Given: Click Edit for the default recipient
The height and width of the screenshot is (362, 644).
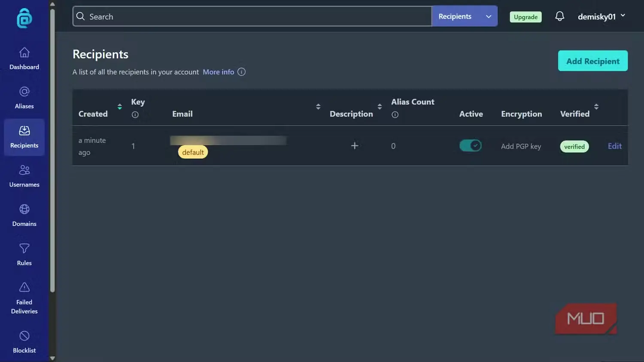Looking at the screenshot, I should click(615, 146).
